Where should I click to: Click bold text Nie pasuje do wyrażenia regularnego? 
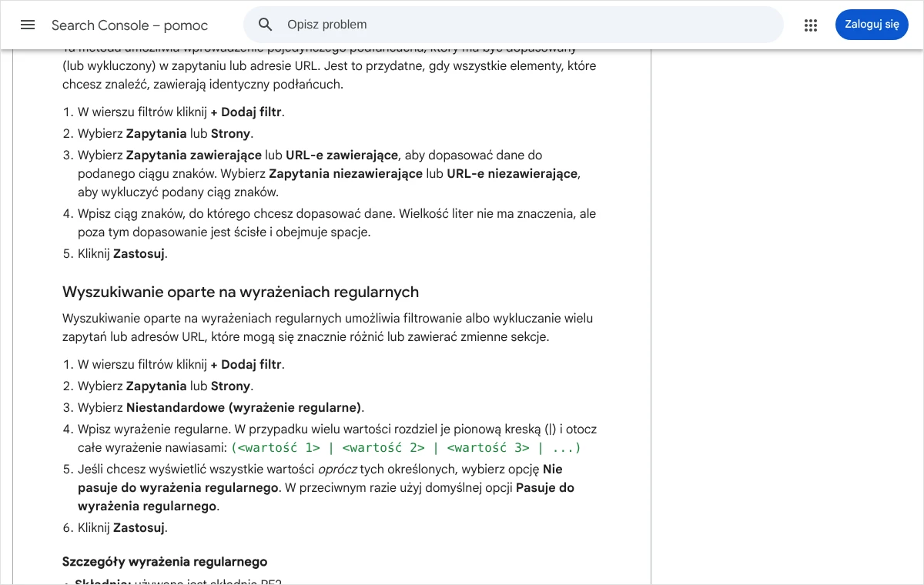pyautogui.click(x=320, y=478)
